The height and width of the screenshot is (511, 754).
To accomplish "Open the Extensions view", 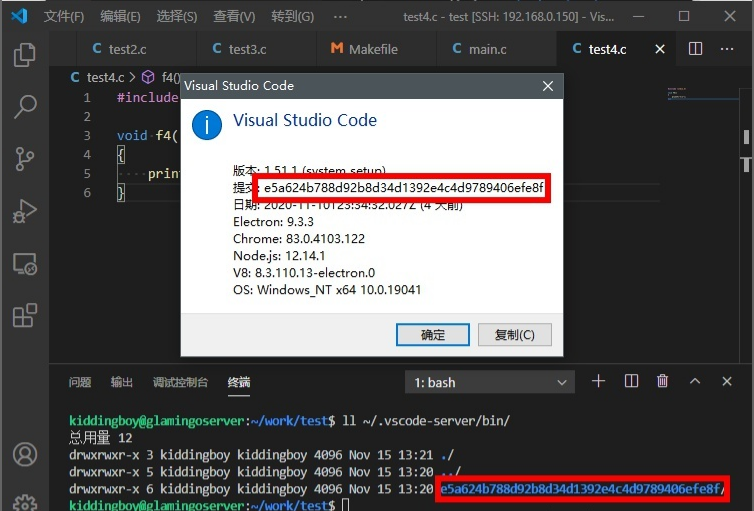I will 25,315.
